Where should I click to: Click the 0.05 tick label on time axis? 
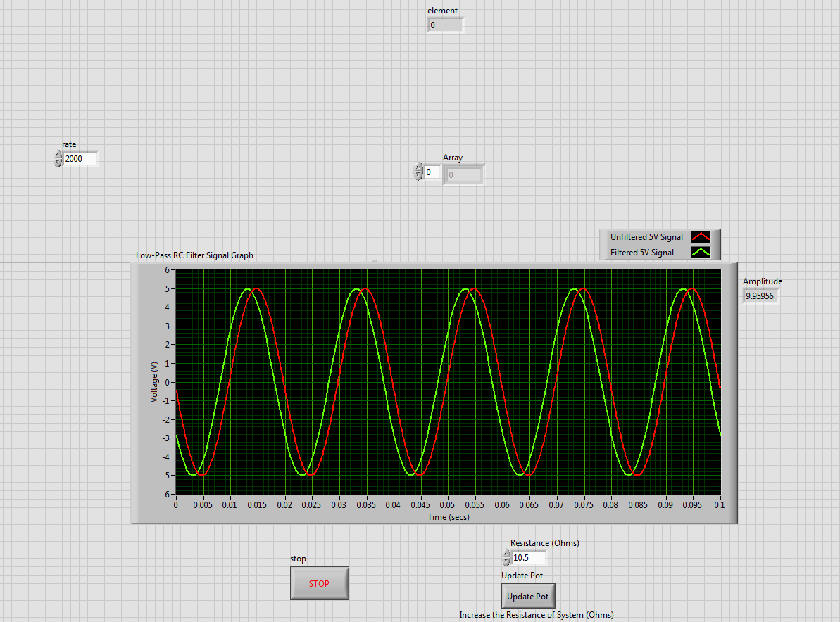pos(447,504)
